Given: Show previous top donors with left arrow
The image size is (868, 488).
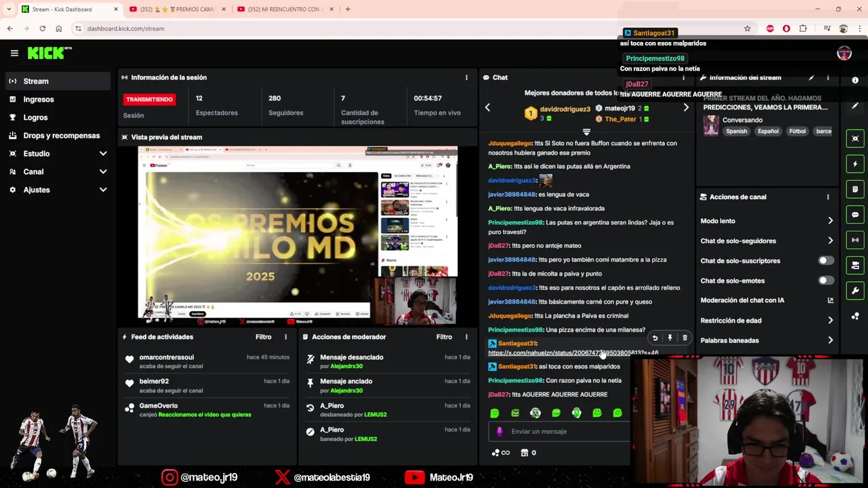Looking at the screenshot, I should point(487,108).
